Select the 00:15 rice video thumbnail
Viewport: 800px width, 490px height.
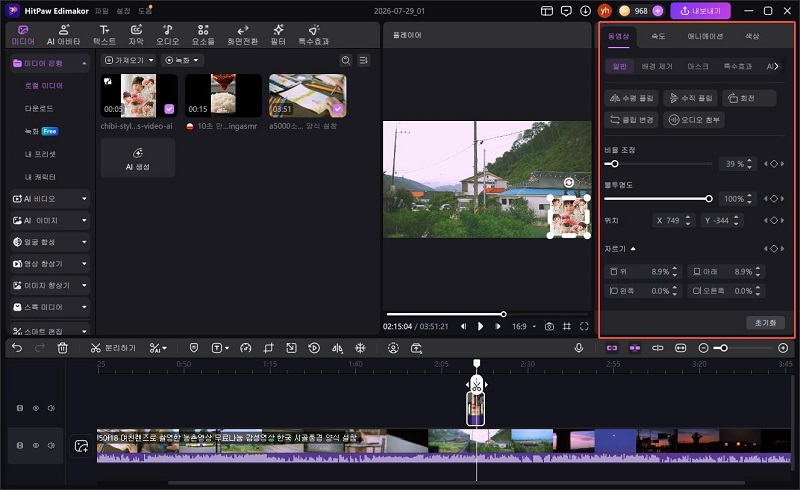pyautogui.click(x=223, y=95)
